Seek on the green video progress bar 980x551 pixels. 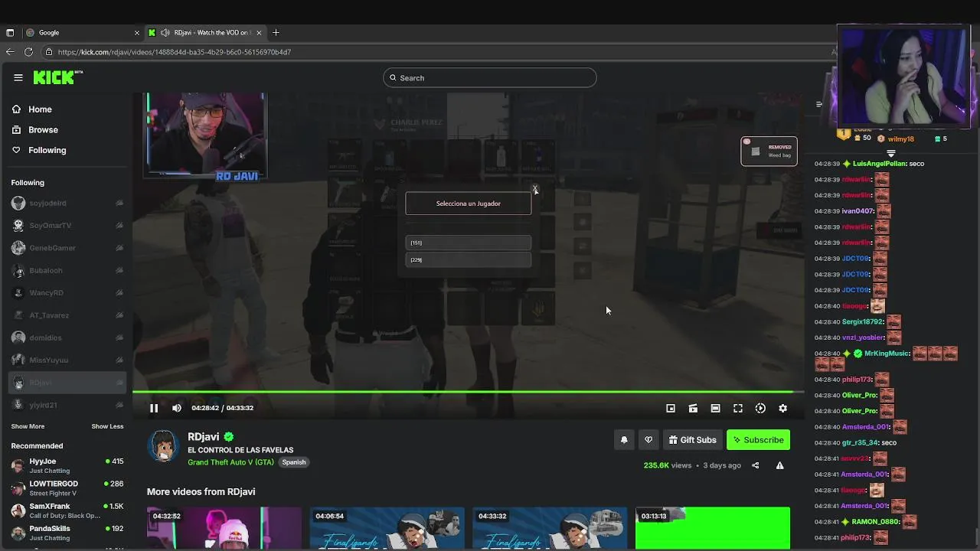(x=468, y=392)
